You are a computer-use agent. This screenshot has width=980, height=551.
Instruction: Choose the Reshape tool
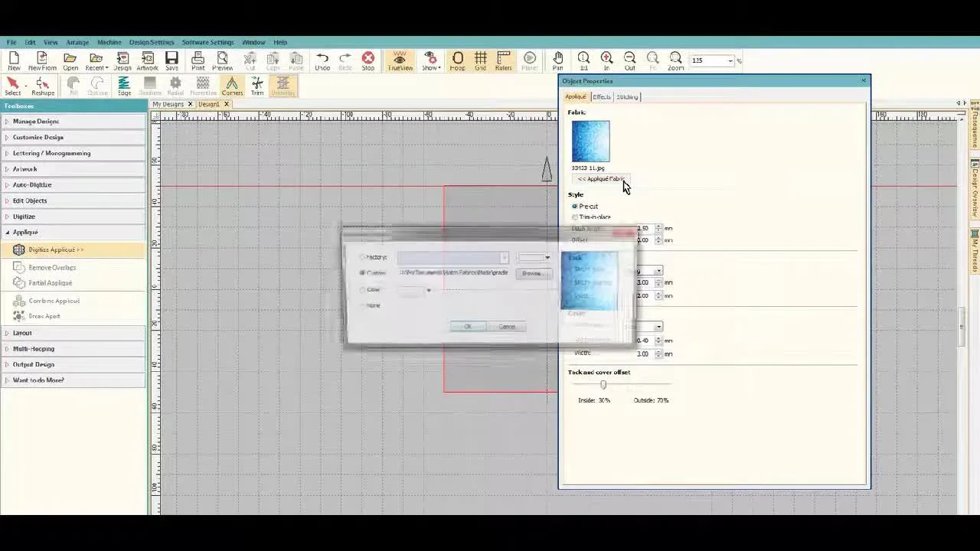(x=43, y=86)
